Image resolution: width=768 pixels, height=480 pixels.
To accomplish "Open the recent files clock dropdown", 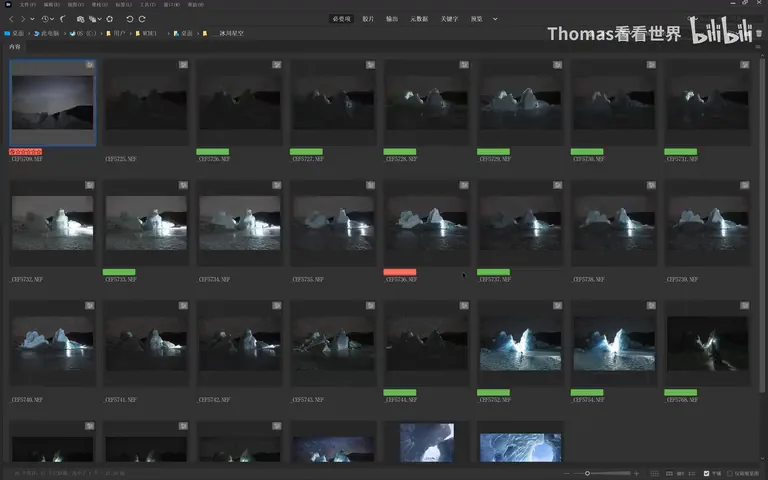I will (47, 19).
